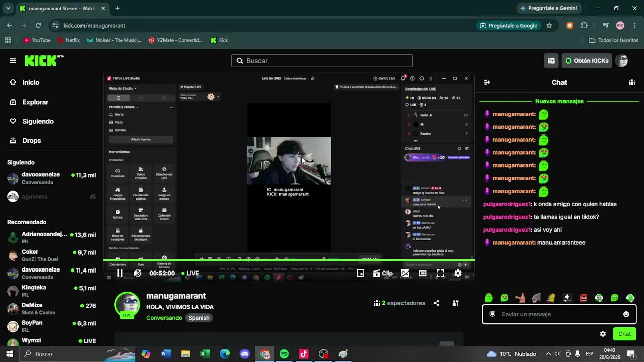Jump to Nuevos mensajes in chat
The image size is (644, 362).
pyautogui.click(x=559, y=101)
